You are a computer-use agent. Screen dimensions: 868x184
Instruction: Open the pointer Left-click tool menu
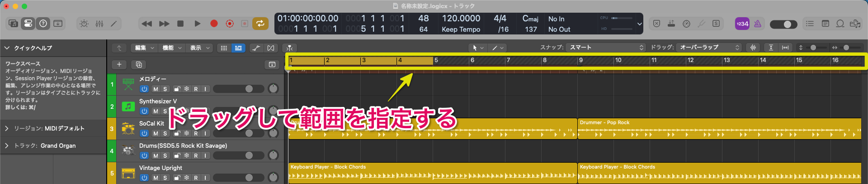pyautogui.click(x=477, y=48)
